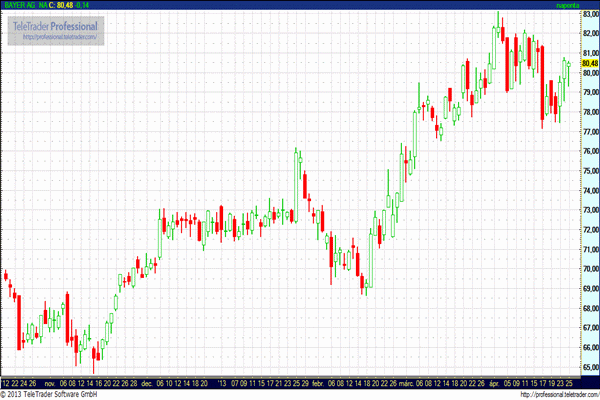Click the 70,00 price axis label
The height and width of the screenshot is (400, 600).
[x=589, y=269]
